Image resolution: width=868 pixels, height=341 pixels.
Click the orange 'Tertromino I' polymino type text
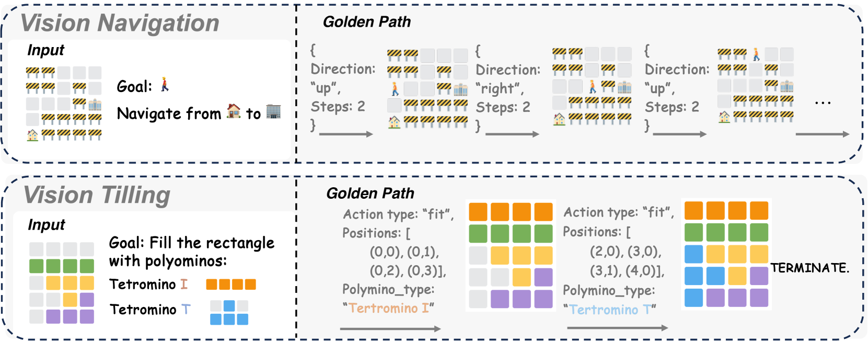(x=389, y=308)
